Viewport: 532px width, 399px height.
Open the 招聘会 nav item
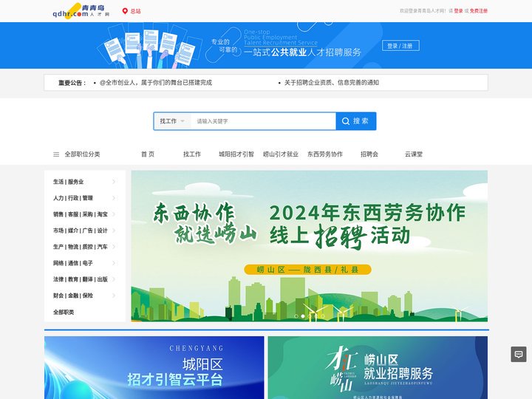[x=369, y=154]
